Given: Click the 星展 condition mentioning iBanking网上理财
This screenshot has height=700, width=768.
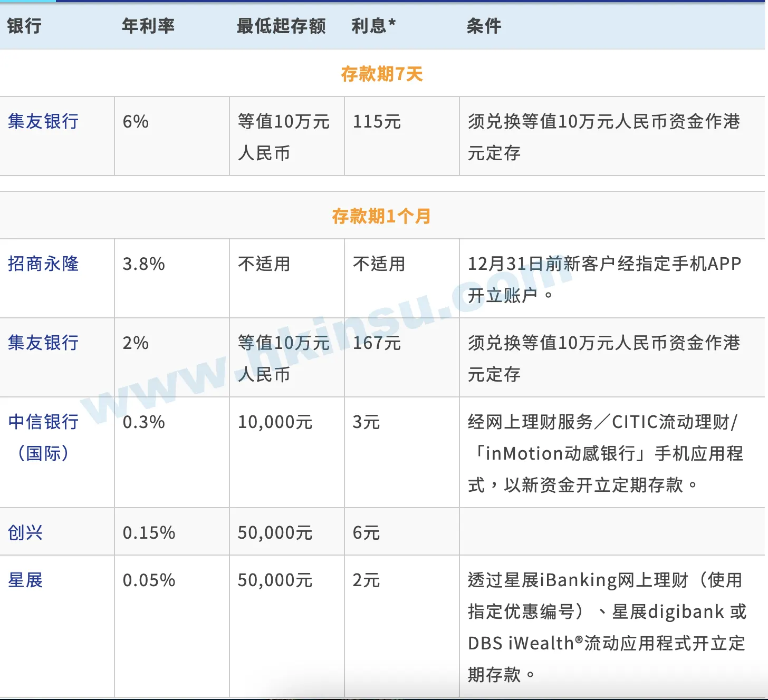Looking at the screenshot, I should 607,627.
